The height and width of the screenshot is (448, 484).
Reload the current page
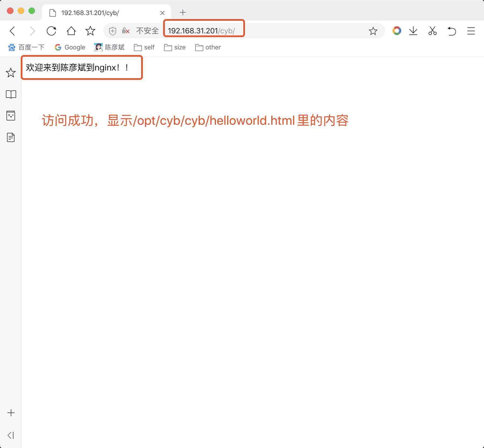[x=51, y=31]
